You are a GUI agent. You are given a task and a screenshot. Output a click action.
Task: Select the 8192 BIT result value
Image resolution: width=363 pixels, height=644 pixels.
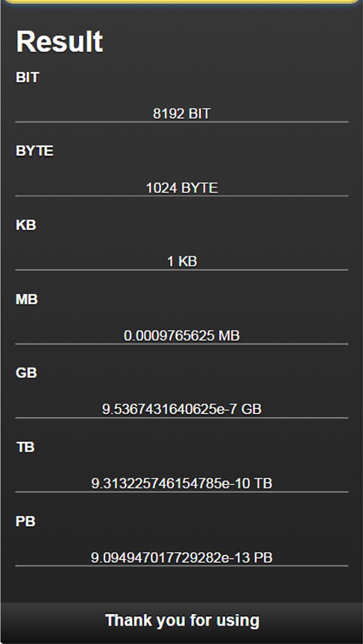[x=181, y=113]
